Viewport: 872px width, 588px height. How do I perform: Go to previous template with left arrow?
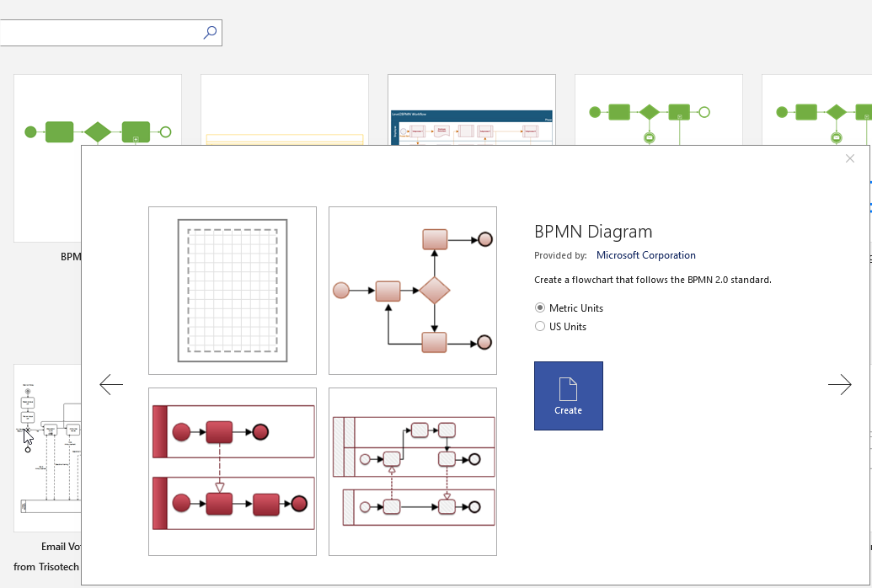111,385
